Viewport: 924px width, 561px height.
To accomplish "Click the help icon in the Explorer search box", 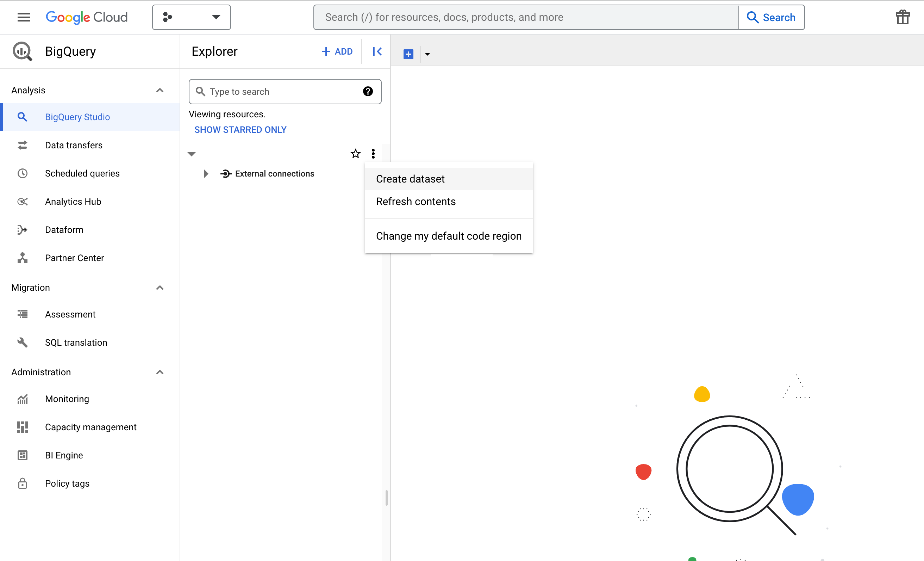I will click(x=368, y=91).
